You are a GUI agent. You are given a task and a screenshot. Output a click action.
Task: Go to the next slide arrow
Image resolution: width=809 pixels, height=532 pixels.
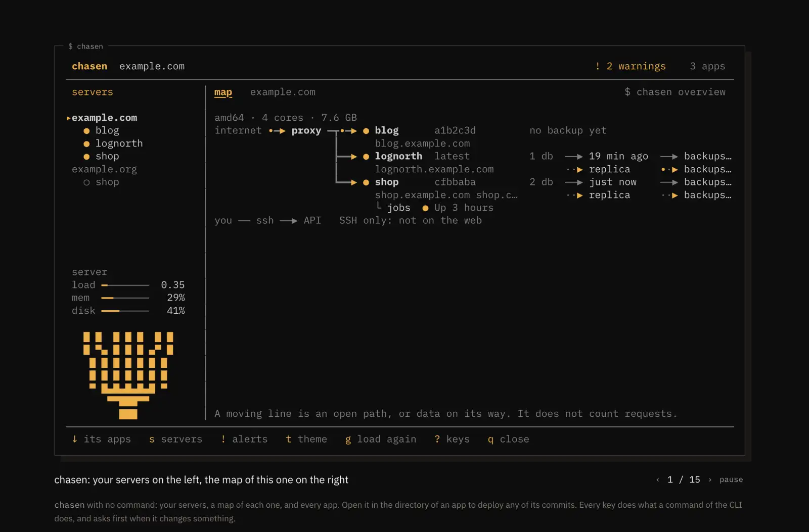710,479
